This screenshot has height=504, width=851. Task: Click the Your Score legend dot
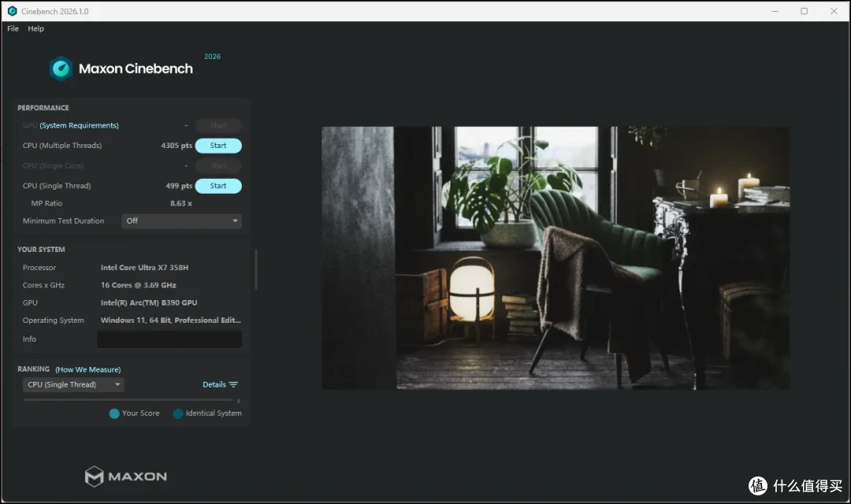click(114, 413)
